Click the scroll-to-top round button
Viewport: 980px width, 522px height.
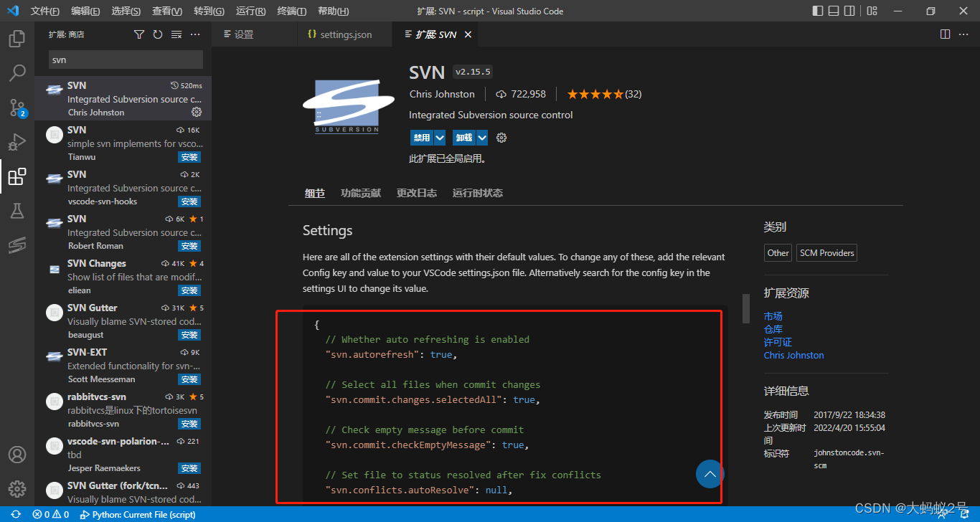pyautogui.click(x=710, y=474)
